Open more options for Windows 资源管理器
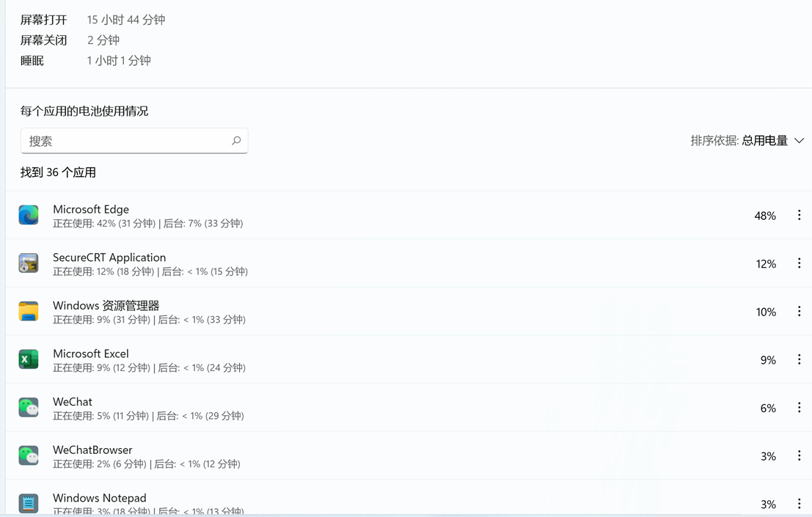Viewport: 812px width, 517px height. tap(799, 312)
